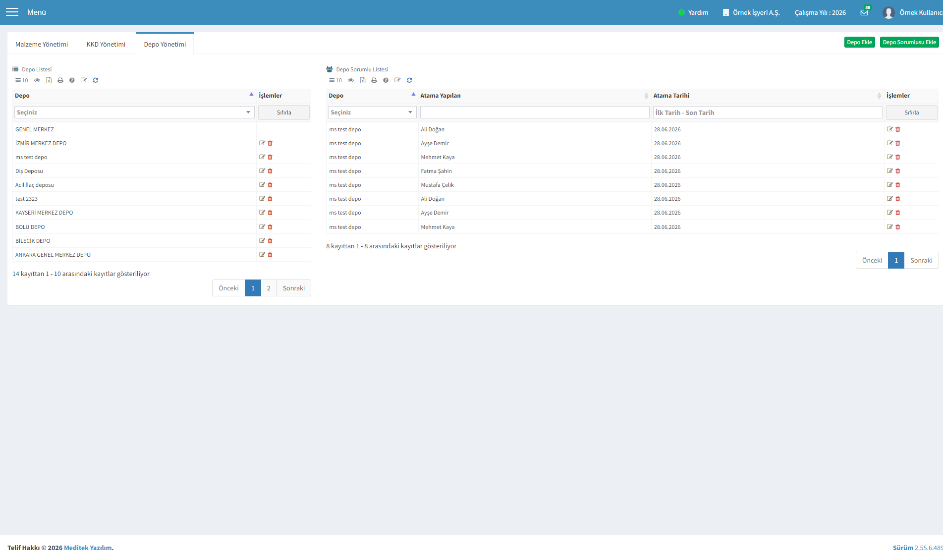The image size is (943, 560).
Task: Open the Yardım help link
Action: [693, 12]
